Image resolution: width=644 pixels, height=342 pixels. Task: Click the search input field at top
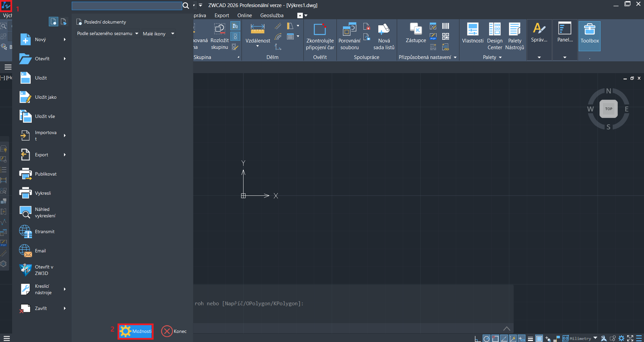click(127, 6)
